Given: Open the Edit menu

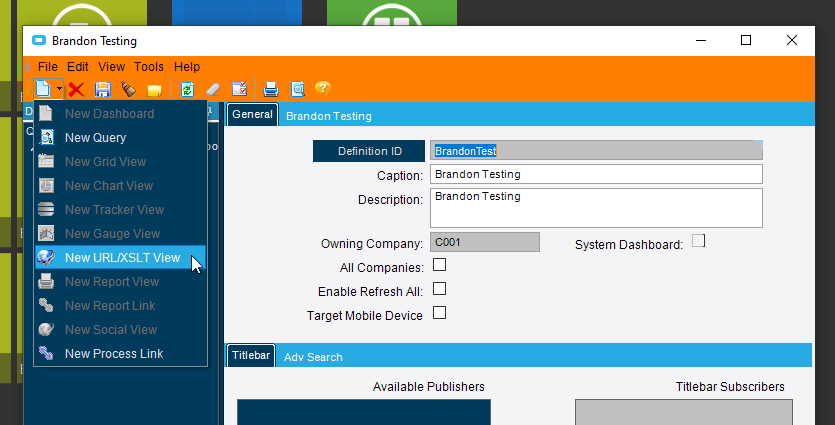Looking at the screenshot, I should (x=78, y=67).
